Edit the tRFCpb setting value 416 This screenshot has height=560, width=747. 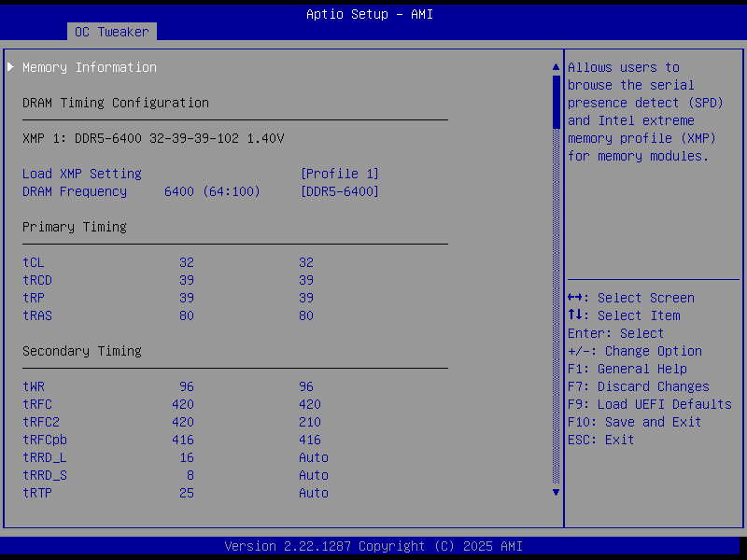coord(309,440)
